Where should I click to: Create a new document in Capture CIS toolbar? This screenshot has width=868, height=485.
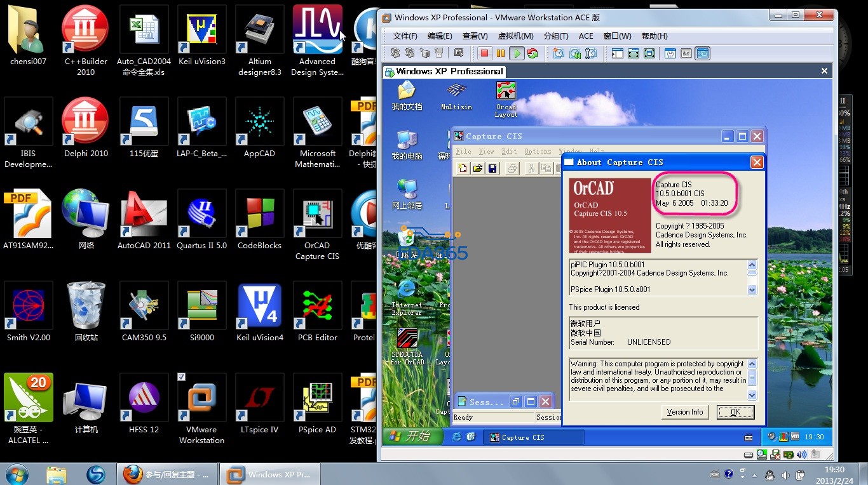pos(463,168)
